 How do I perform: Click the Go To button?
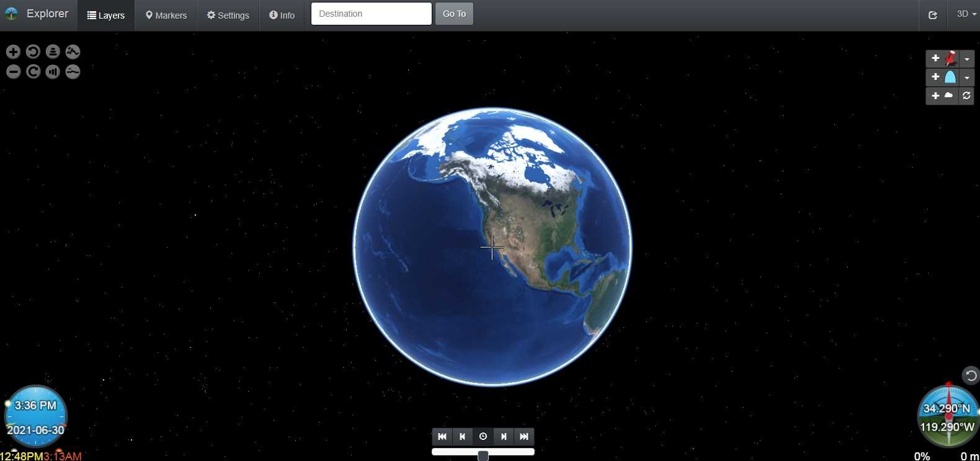454,14
